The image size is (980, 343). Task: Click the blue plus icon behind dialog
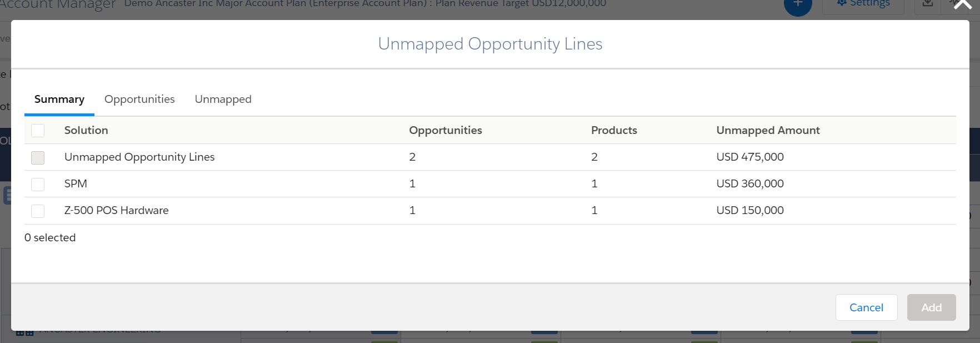point(798,4)
